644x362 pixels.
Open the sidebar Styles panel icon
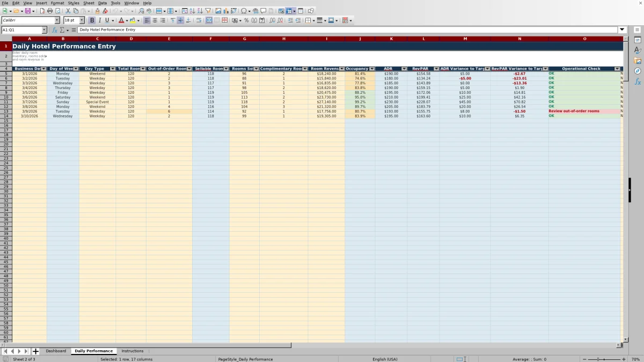click(638, 50)
